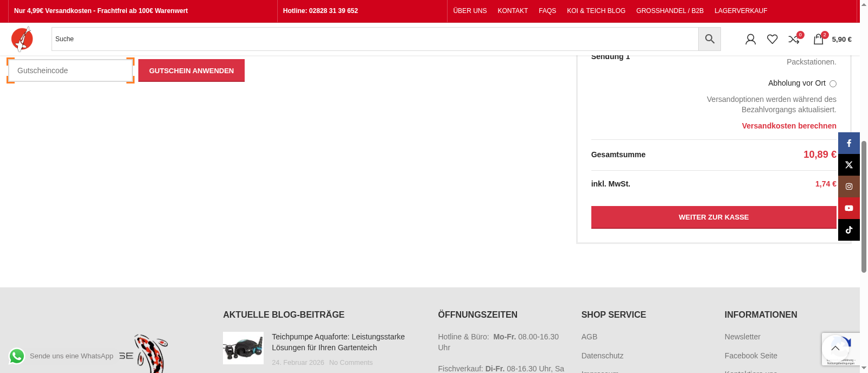Open the Instagram social button

tap(849, 186)
